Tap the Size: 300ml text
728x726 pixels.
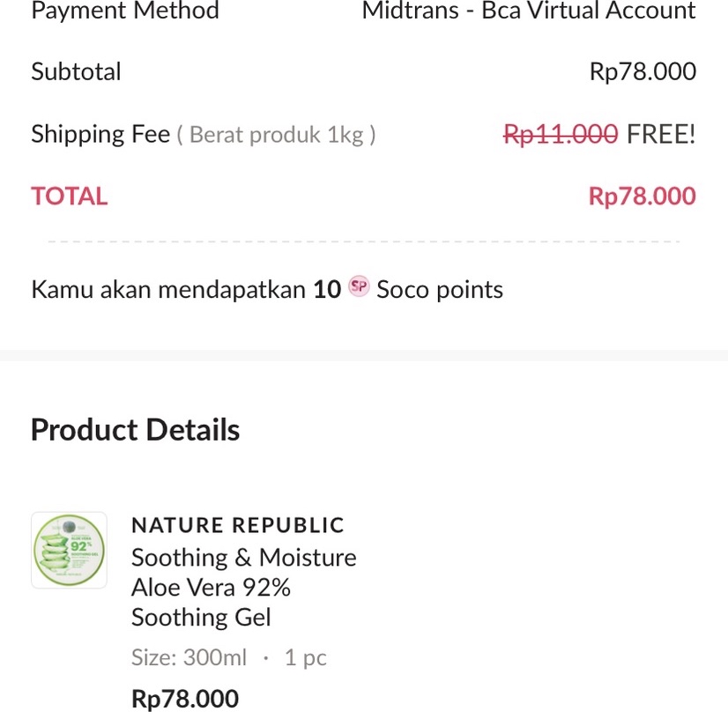[x=189, y=657]
